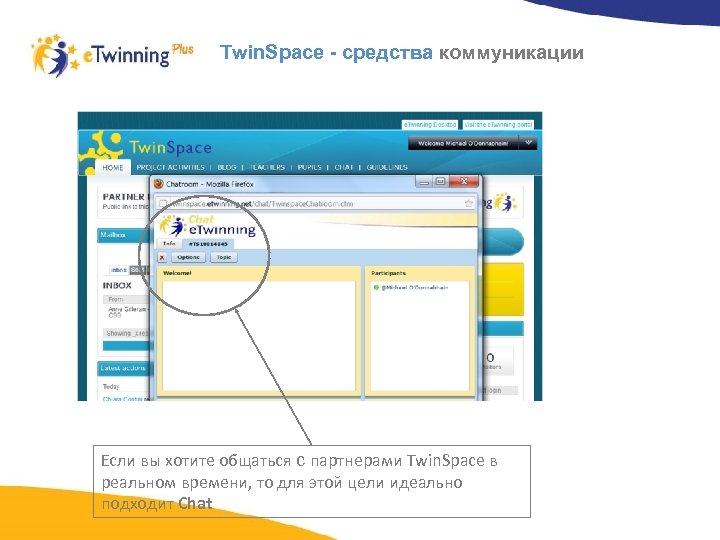720x540 pixels.
Task: Click the Firefox icon in Chatroom title bar
Action: (x=158, y=184)
